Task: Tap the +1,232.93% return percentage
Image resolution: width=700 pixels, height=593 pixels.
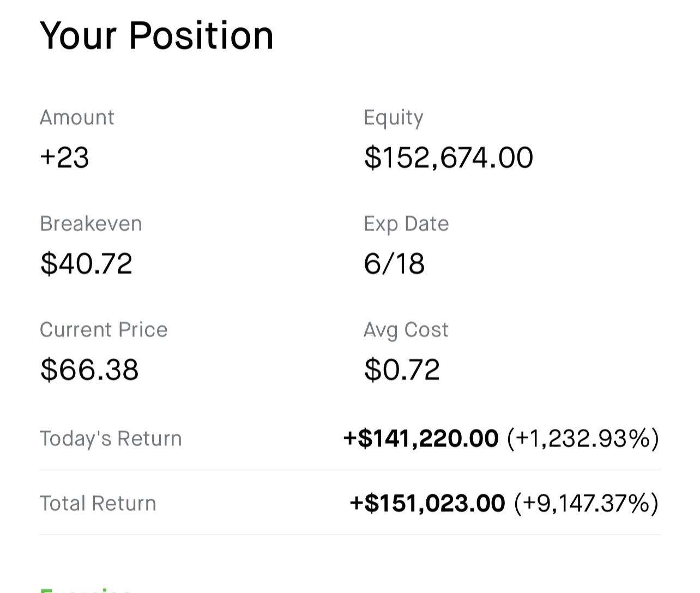Action: click(583, 439)
